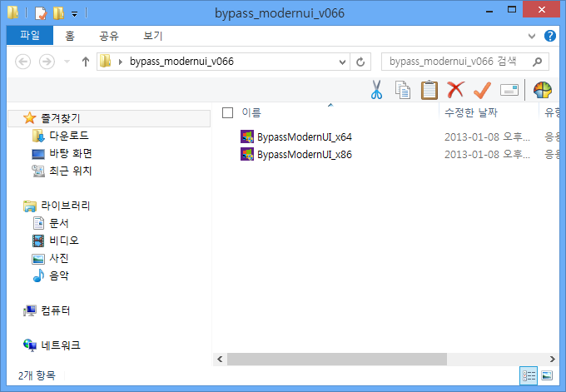This screenshot has height=392, width=566.
Task: Minimize the explorer window
Action: click(x=489, y=10)
